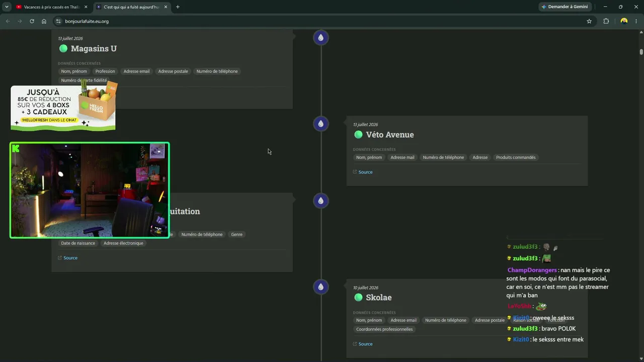This screenshot has width=644, height=362.
Task: Click the Skolae heading
Action: click(379, 298)
